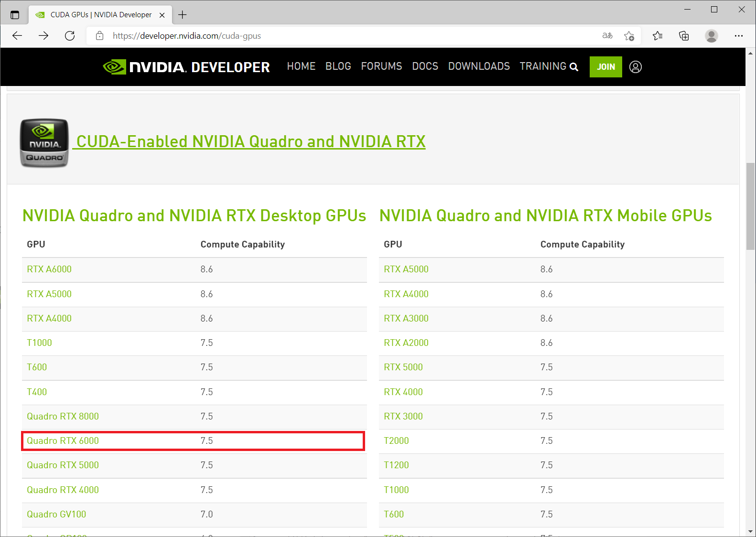
Task: Open the RTX 5000 link
Action: pos(403,367)
